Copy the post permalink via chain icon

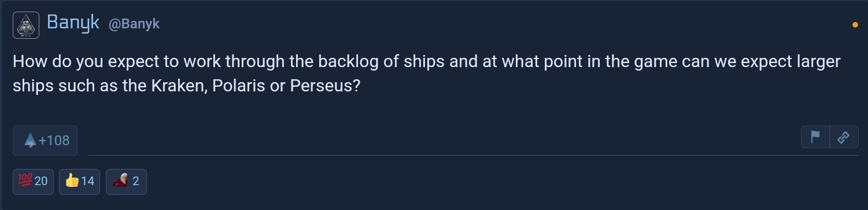pyautogui.click(x=843, y=137)
